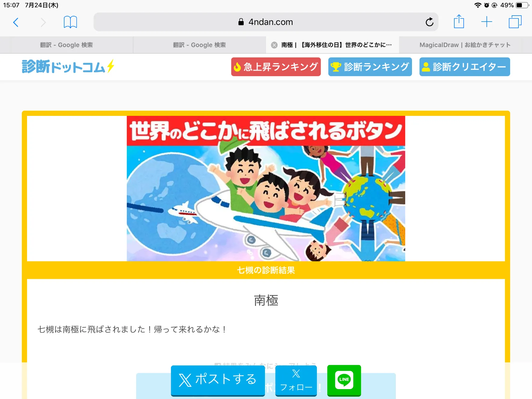Tap the 4ndan.com address bar

tap(266, 22)
